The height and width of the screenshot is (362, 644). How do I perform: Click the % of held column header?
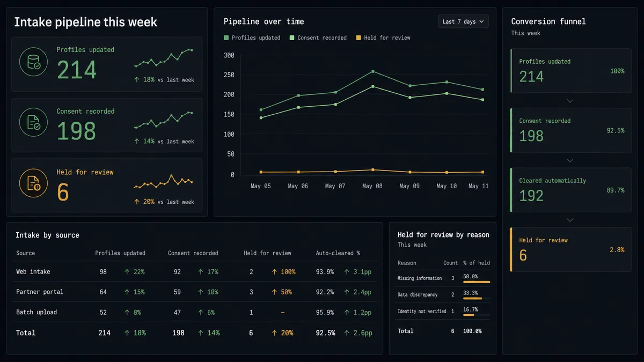[x=477, y=263]
